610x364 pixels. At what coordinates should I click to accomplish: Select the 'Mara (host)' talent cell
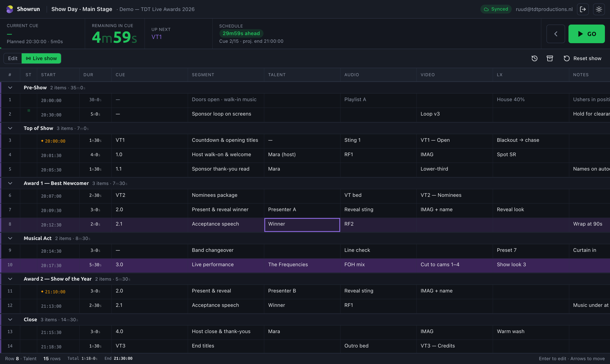[302, 155]
